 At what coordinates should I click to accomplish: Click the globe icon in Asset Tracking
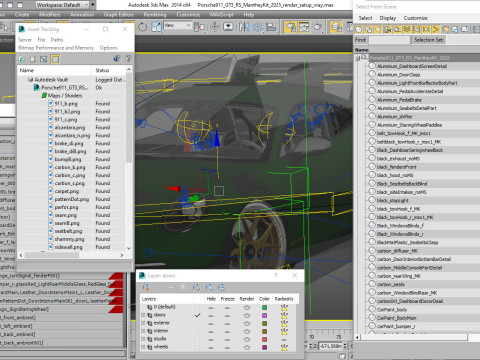tap(116, 59)
